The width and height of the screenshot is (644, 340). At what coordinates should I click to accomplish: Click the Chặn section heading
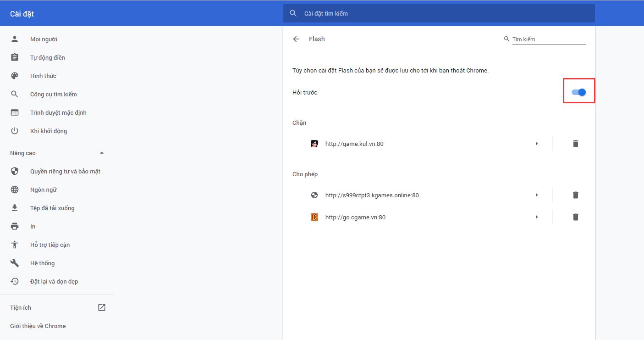(x=299, y=123)
